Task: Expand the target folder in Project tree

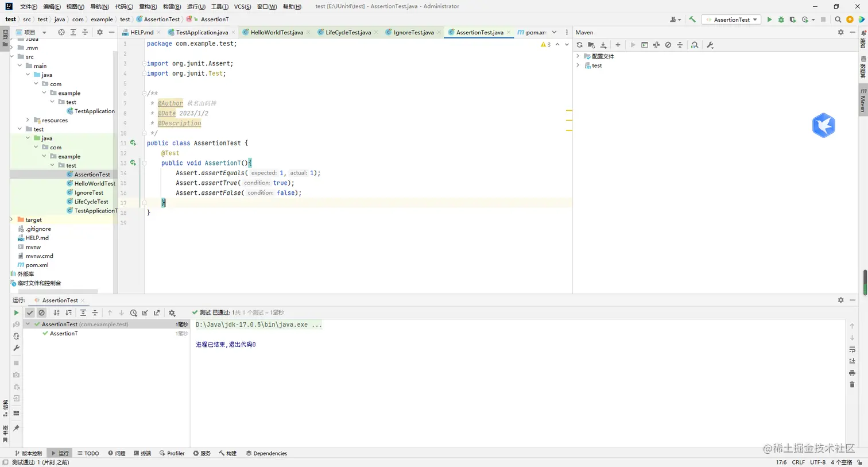Action: pos(11,219)
